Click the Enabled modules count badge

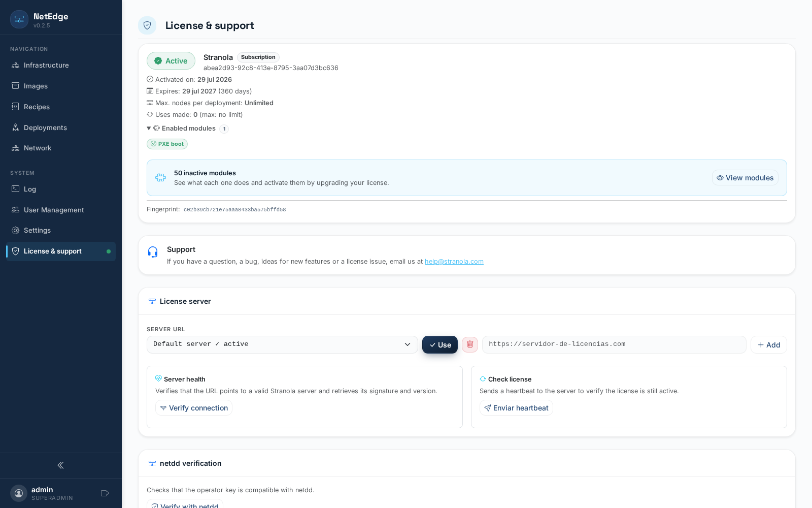(x=224, y=129)
